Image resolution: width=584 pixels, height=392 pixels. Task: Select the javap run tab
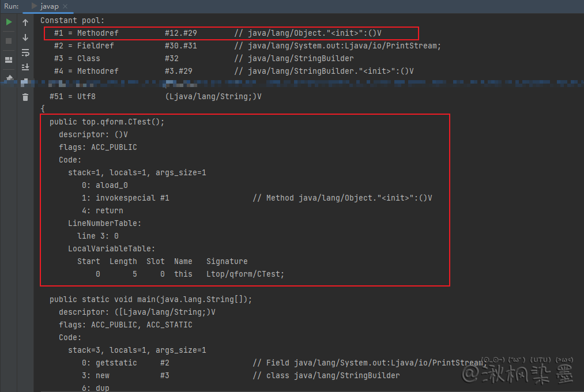[48, 6]
